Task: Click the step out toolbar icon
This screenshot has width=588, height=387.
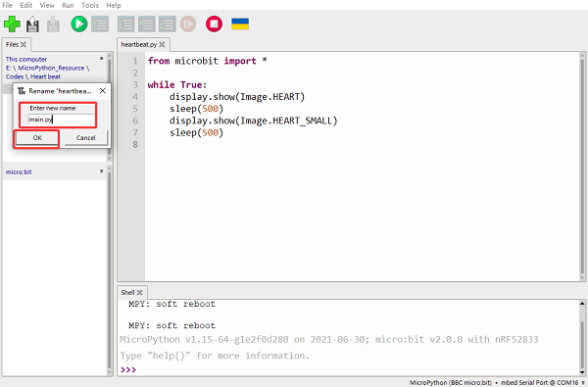Action: pos(168,24)
